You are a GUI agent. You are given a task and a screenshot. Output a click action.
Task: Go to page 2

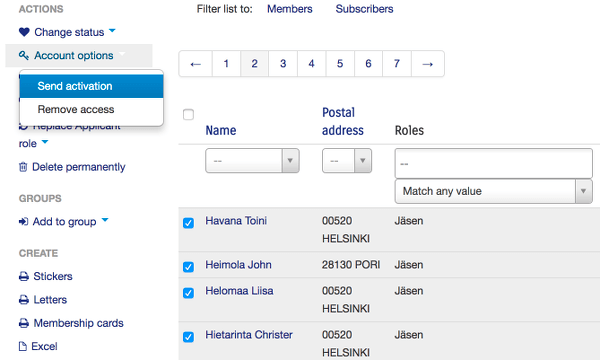click(x=254, y=64)
